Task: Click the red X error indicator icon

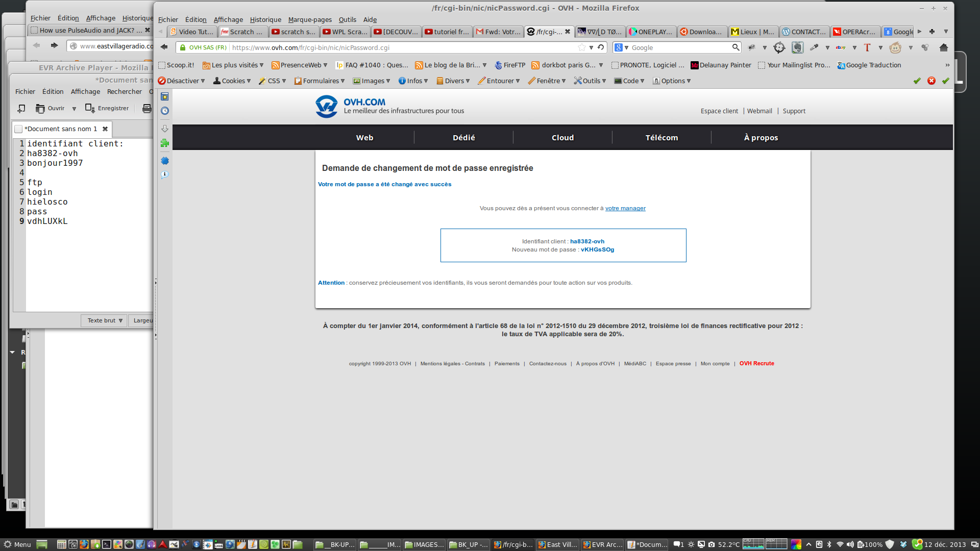Action: (x=932, y=81)
